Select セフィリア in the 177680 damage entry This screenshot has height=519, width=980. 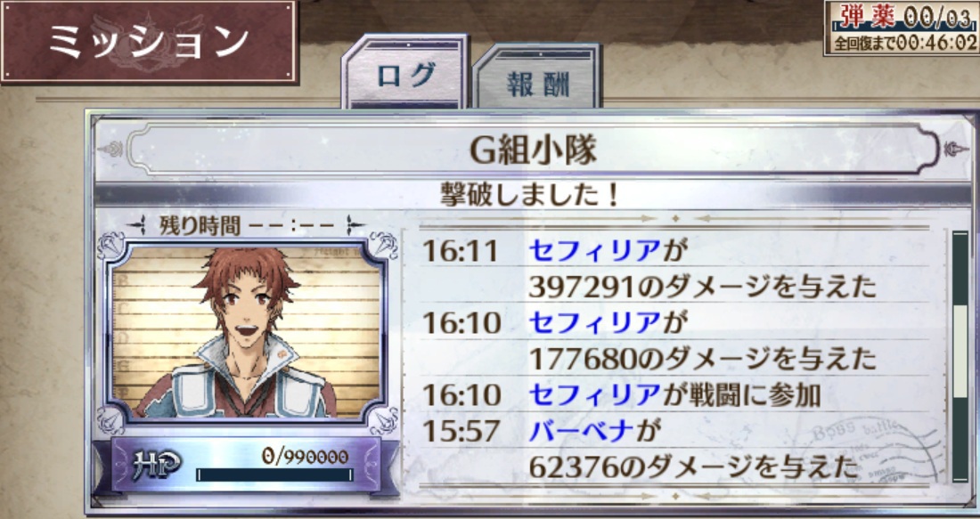(594, 323)
